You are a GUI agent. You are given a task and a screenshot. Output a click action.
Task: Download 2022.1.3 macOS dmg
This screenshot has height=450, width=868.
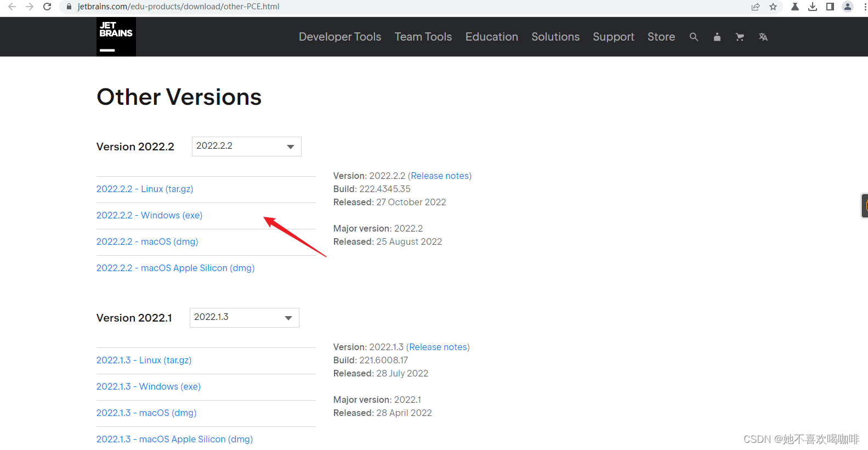point(146,413)
